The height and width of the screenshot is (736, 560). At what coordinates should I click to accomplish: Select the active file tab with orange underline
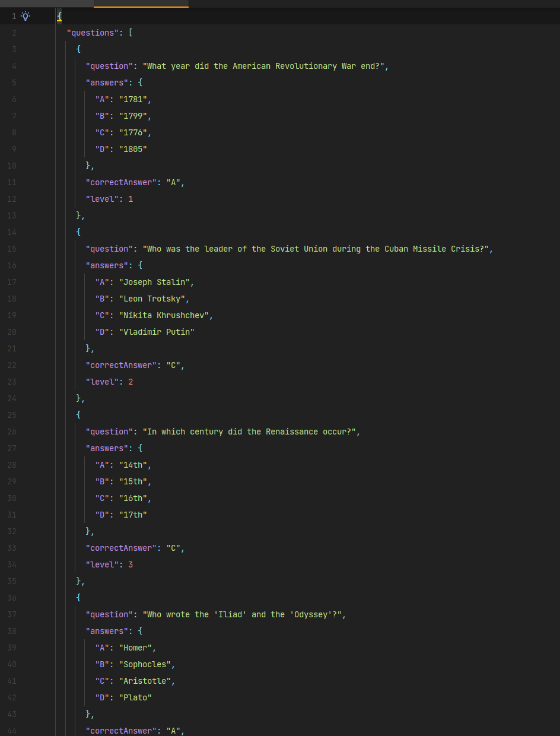point(141,4)
